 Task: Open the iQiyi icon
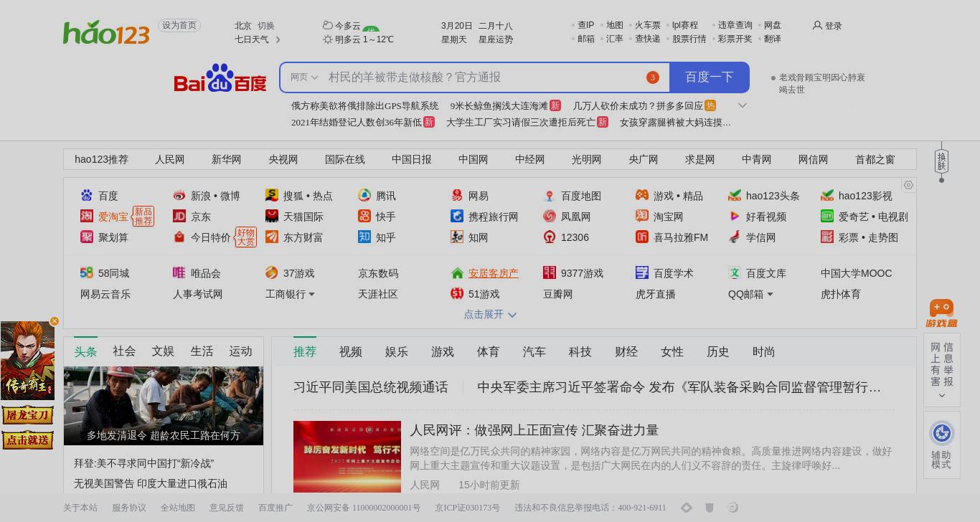pyautogui.click(x=827, y=216)
